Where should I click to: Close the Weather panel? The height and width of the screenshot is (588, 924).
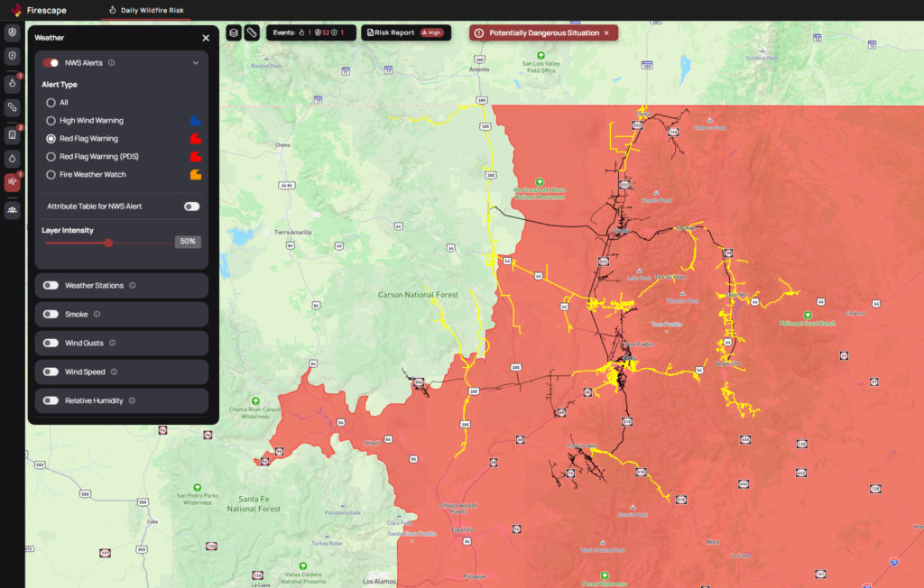click(206, 38)
